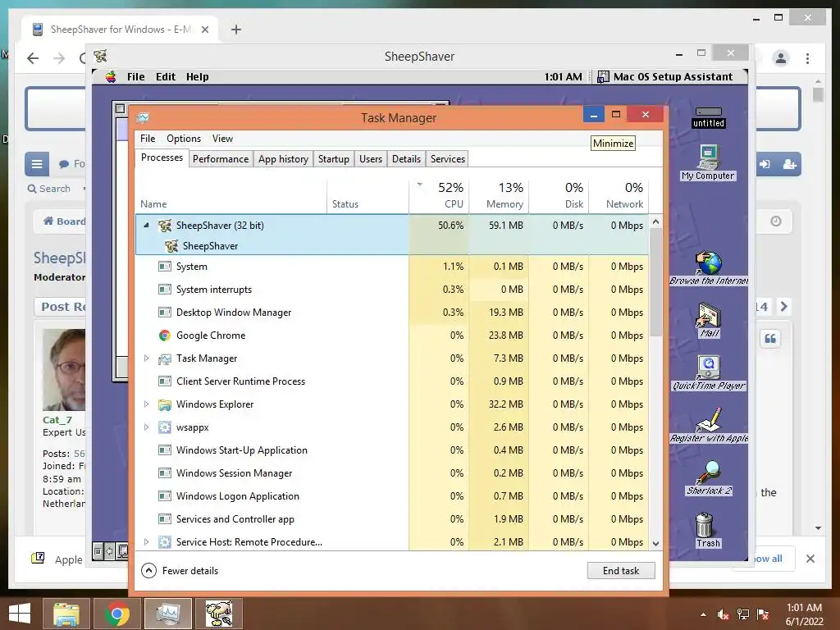Screen dimensions: 840x630
Task: Select the Google Chrome process row
Action: (x=392, y=336)
